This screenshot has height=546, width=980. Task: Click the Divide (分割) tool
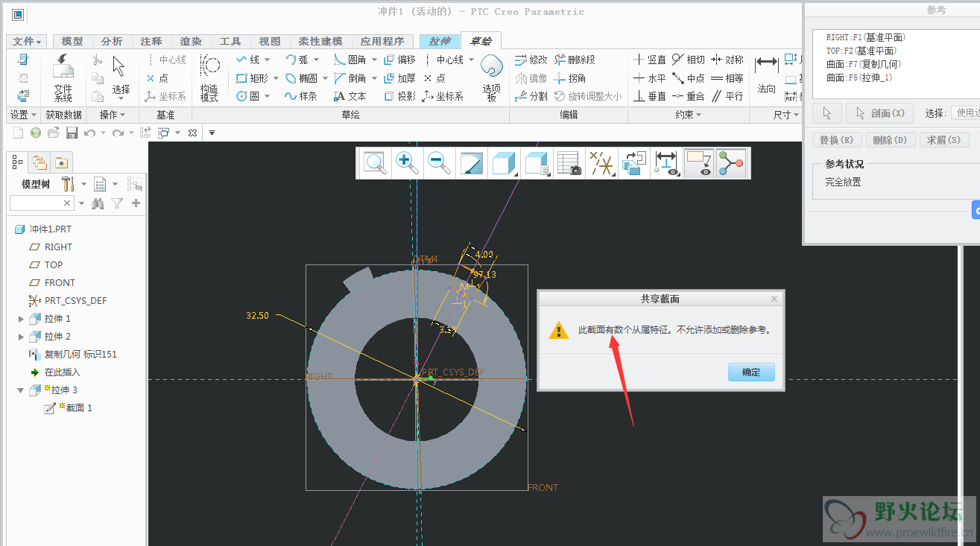pos(531,96)
